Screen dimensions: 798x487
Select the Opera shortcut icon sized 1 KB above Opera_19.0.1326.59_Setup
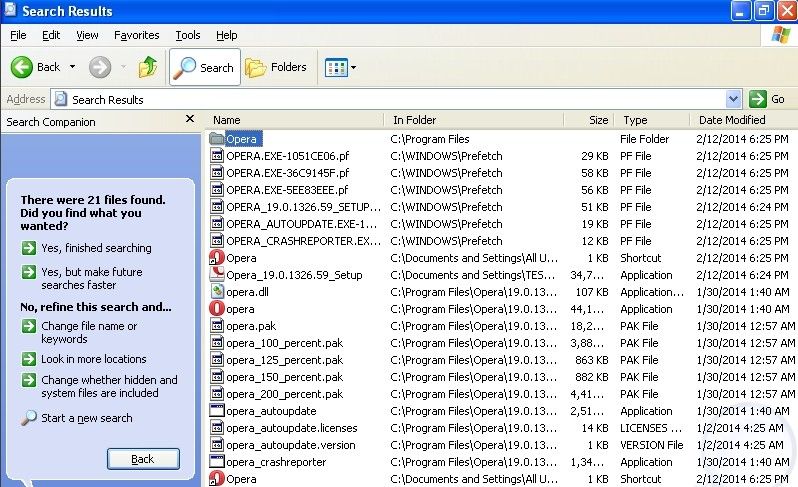[217, 258]
